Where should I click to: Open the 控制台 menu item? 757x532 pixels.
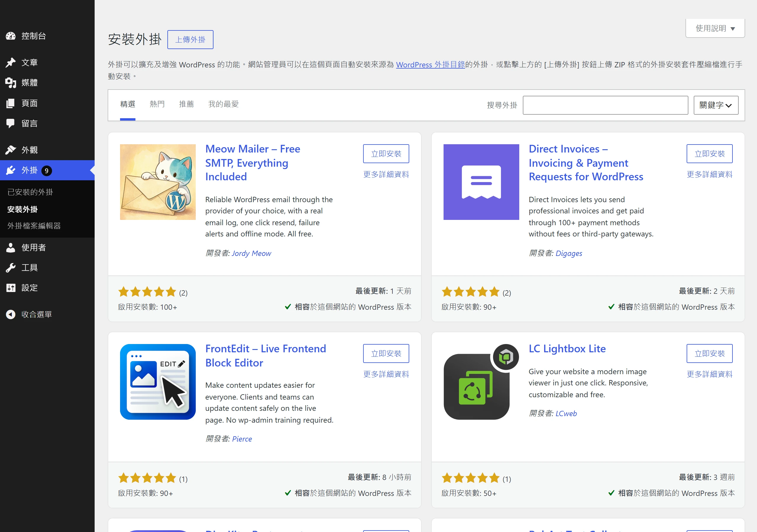[47, 36]
